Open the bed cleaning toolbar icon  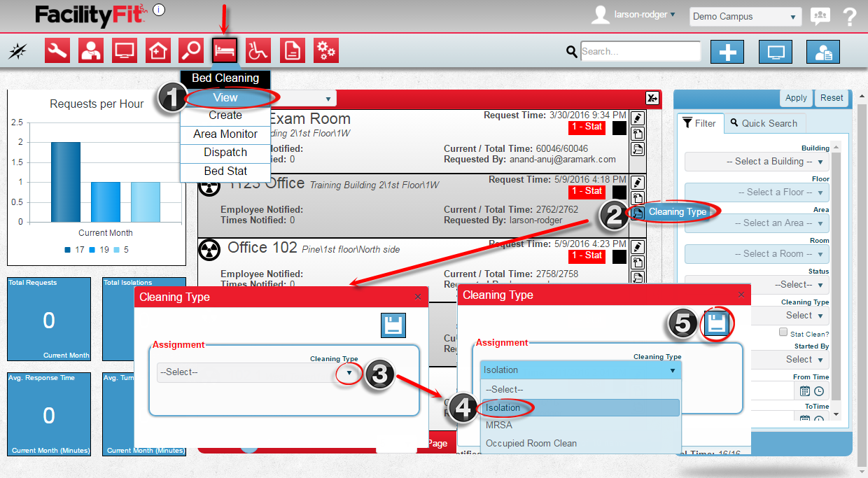point(225,51)
